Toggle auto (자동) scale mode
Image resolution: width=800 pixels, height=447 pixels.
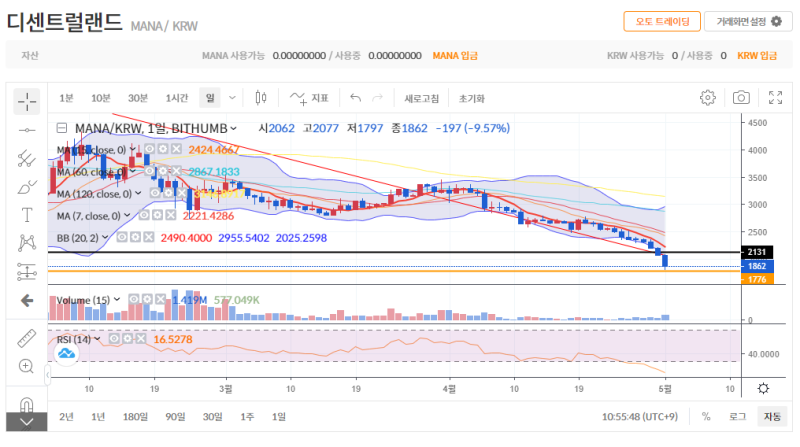(x=772, y=416)
